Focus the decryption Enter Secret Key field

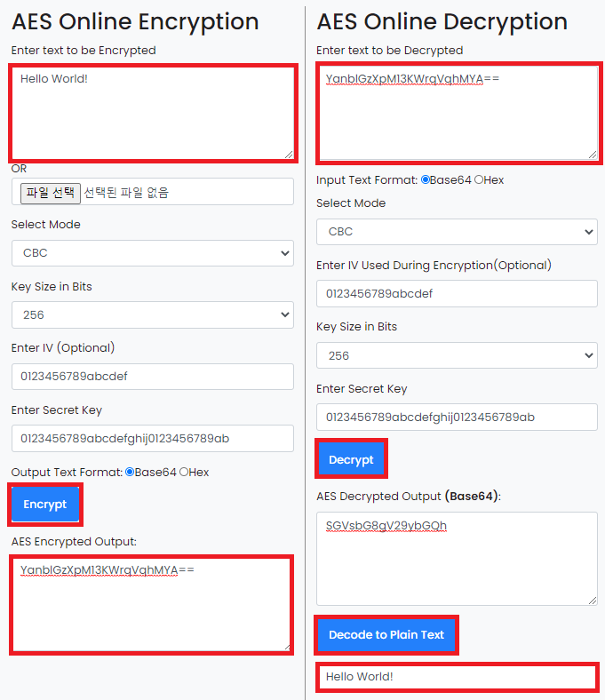pos(457,417)
